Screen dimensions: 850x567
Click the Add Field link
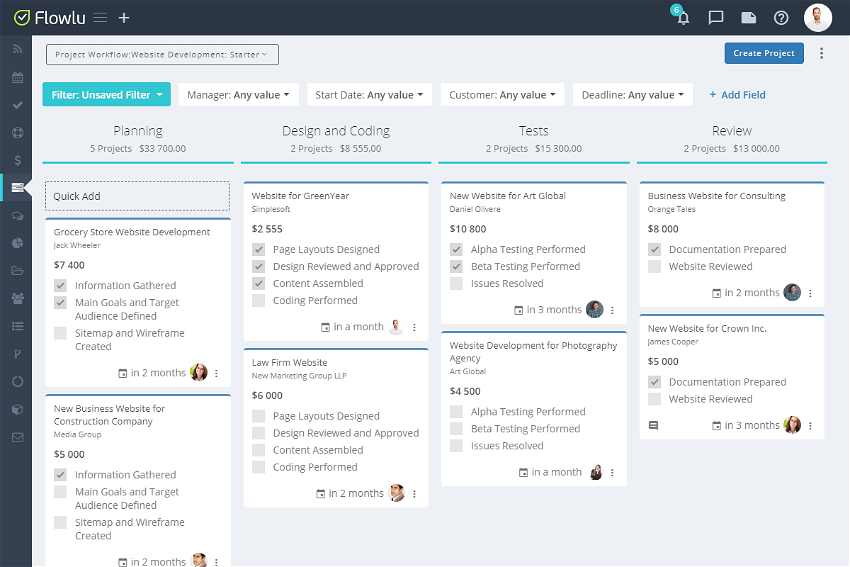pyautogui.click(x=737, y=95)
